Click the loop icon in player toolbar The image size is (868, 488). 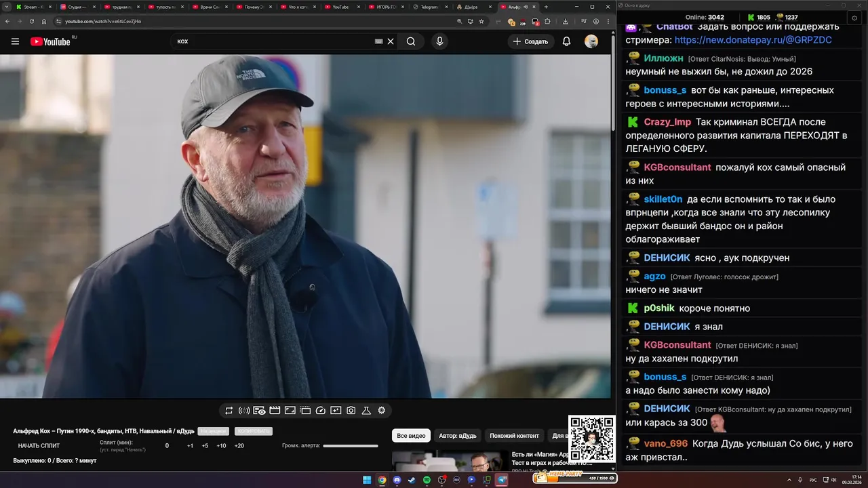click(229, 411)
